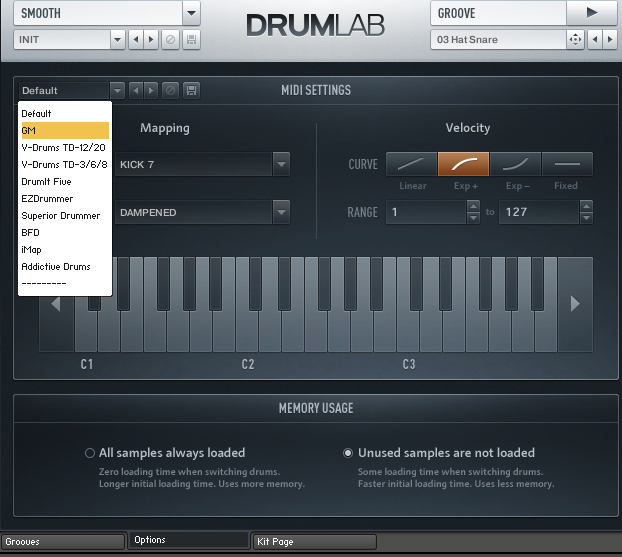Viewport: 622px width, 557px height.
Task: Choose Addictive Drums mapping
Action: click(65, 267)
